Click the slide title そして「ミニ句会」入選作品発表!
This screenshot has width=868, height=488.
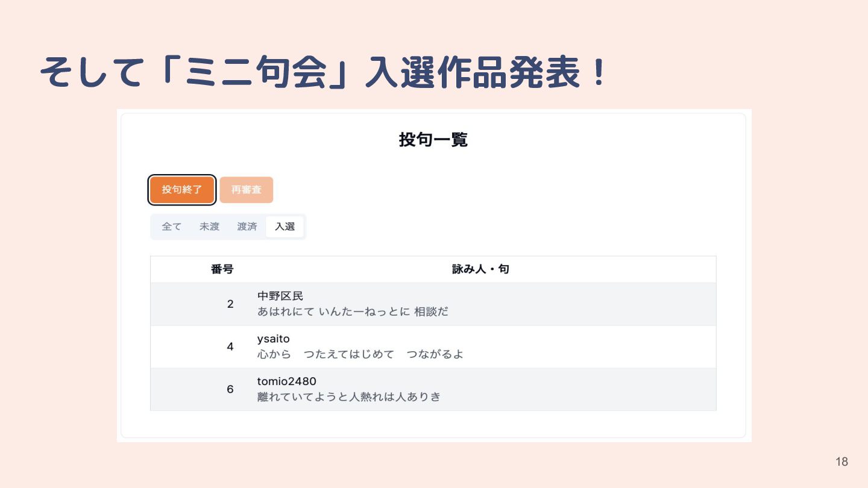point(322,73)
